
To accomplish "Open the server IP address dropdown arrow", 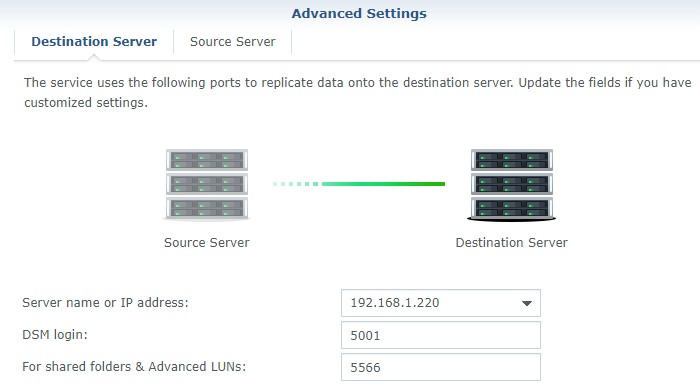I will pos(527,303).
